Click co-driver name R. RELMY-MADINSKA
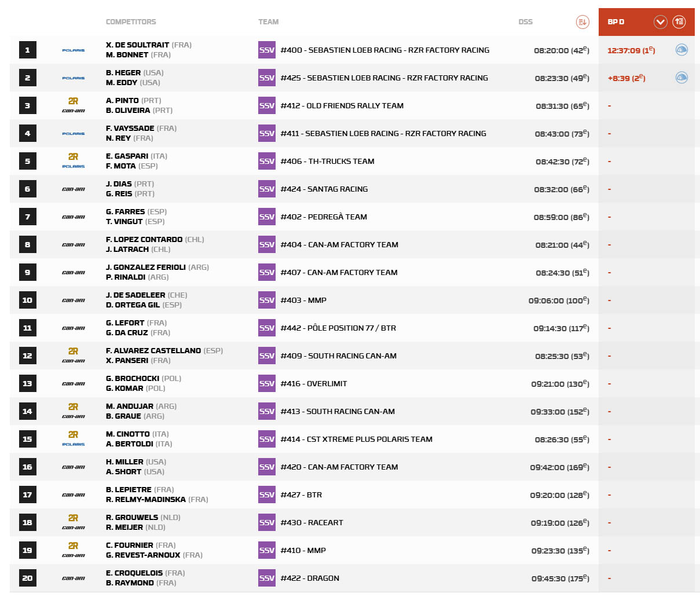This screenshot has height=597, width=700. coord(146,500)
